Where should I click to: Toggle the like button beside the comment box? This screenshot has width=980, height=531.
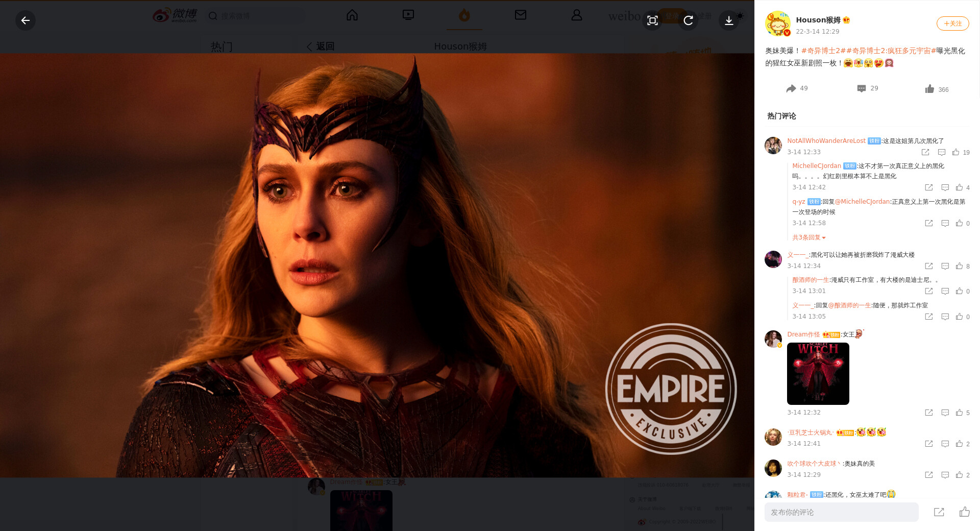tap(964, 512)
